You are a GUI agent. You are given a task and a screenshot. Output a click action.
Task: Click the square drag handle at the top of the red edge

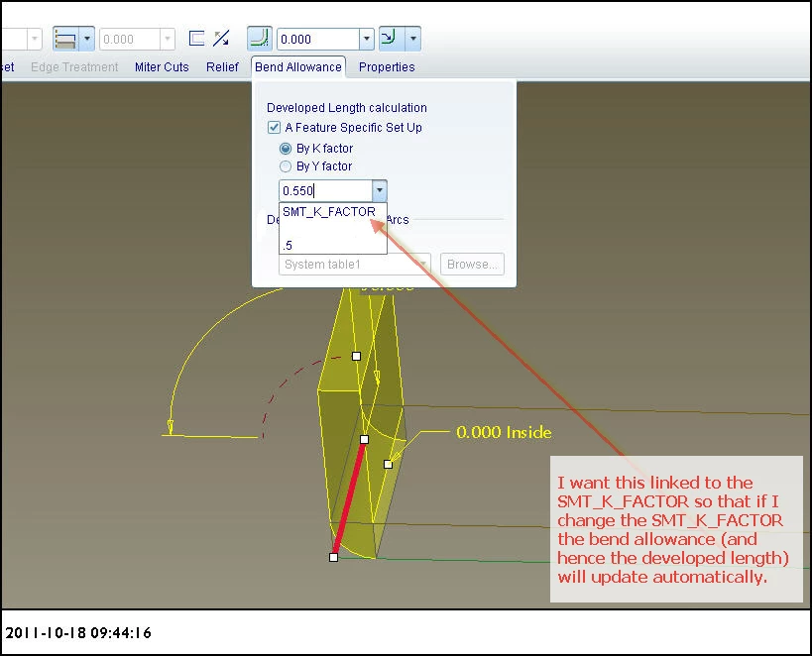(365, 440)
